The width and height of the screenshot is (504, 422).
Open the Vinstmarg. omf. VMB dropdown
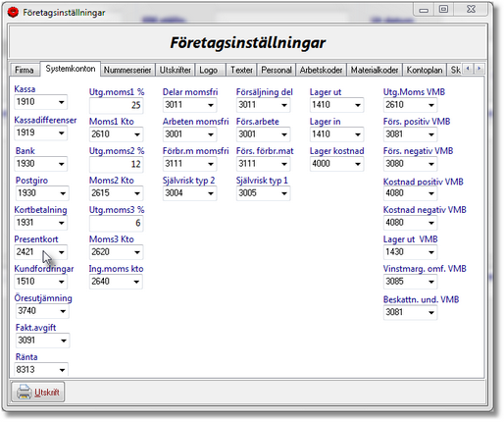(x=431, y=282)
